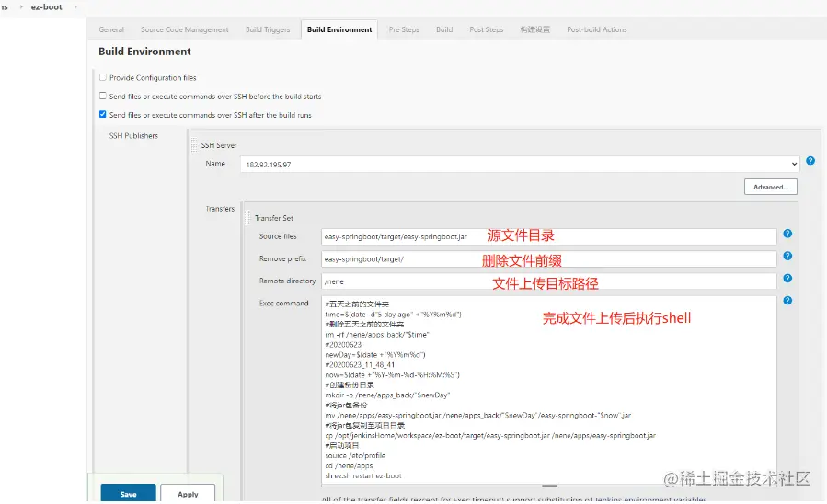The height and width of the screenshot is (504, 827).
Task: Click the Save button
Action: click(128, 494)
